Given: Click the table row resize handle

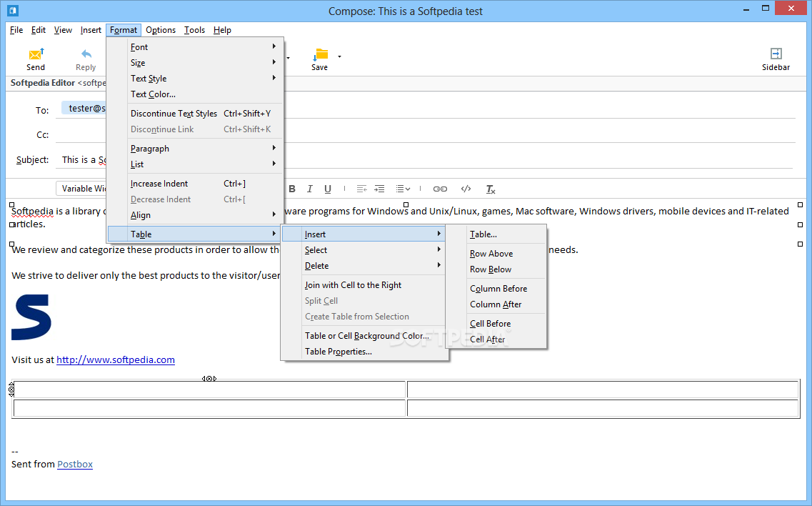Looking at the screenshot, I should [11, 390].
